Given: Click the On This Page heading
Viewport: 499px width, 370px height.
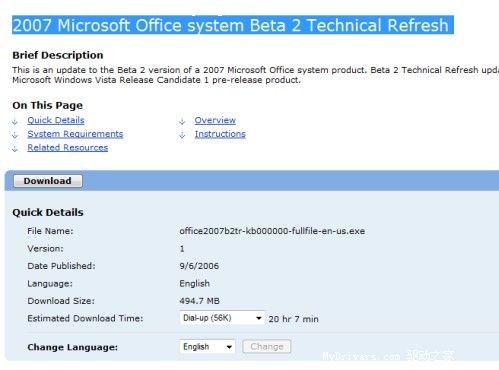Looking at the screenshot, I should pyautogui.click(x=47, y=105).
